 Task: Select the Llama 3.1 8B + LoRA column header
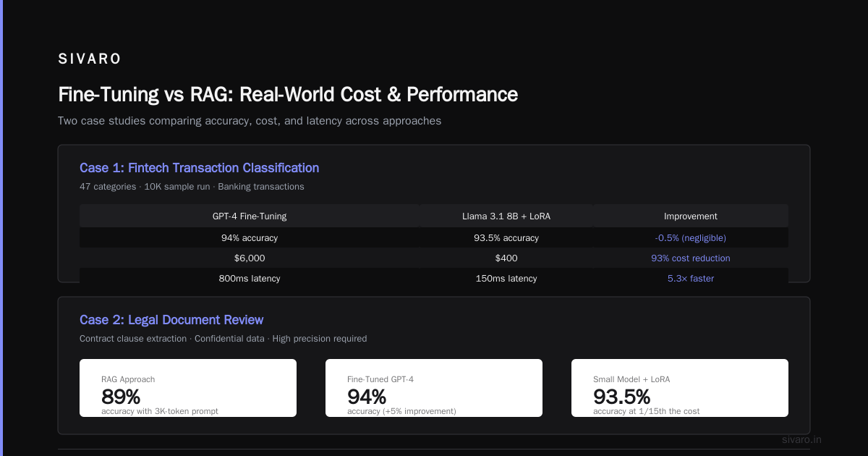click(x=506, y=216)
